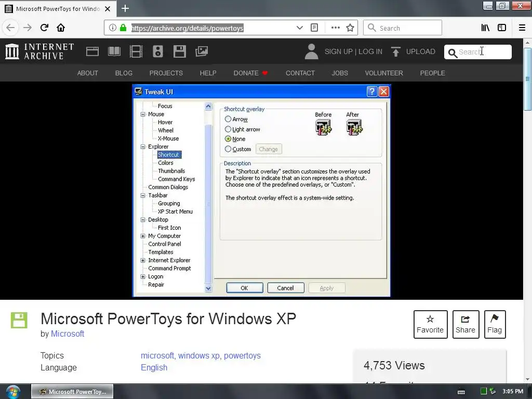Open the CONTACT menu item
The image size is (532, 399).
(300, 73)
